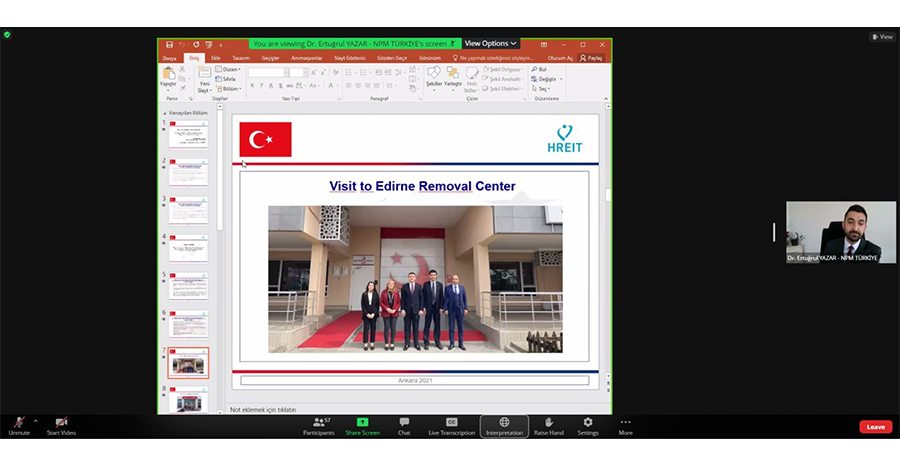Click the font size combo box
The image size is (900, 450).
click(x=298, y=72)
